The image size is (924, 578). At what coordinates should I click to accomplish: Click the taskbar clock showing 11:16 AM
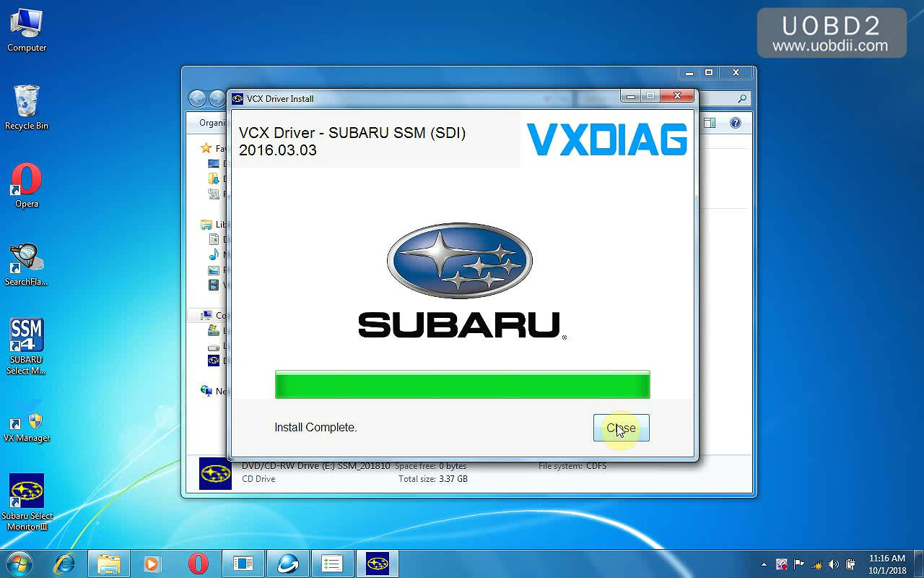pos(887,564)
